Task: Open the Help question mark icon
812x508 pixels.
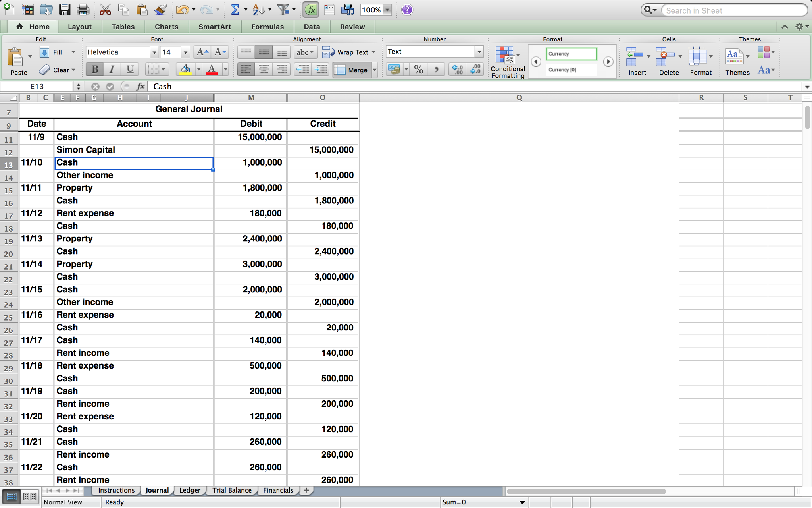Action: (x=407, y=10)
